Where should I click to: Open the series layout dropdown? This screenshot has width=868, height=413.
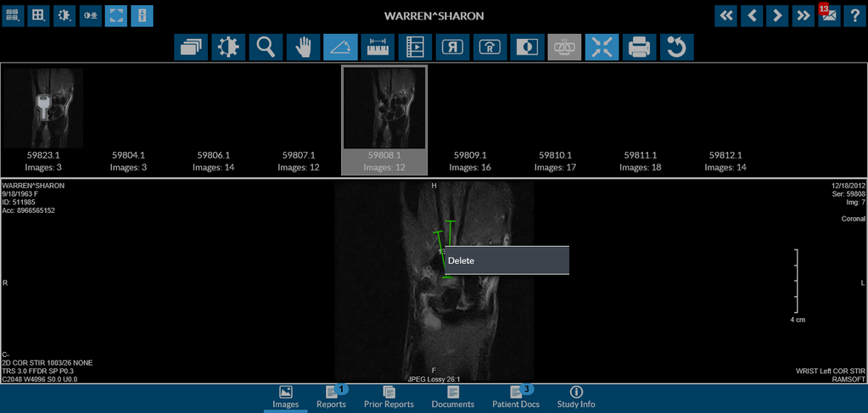pyautogui.click(x=14, y=16)
